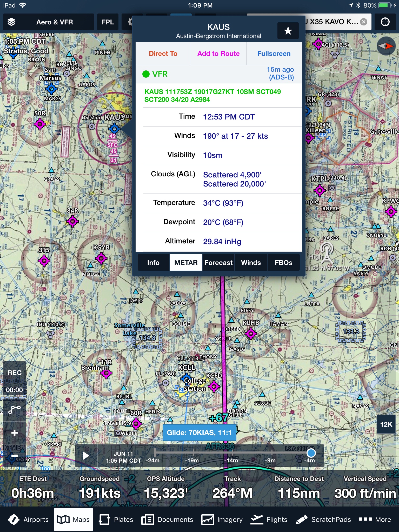Viewport: 399px width, 532px height.
Task: Tap Add to Route button
Action: 218,54
